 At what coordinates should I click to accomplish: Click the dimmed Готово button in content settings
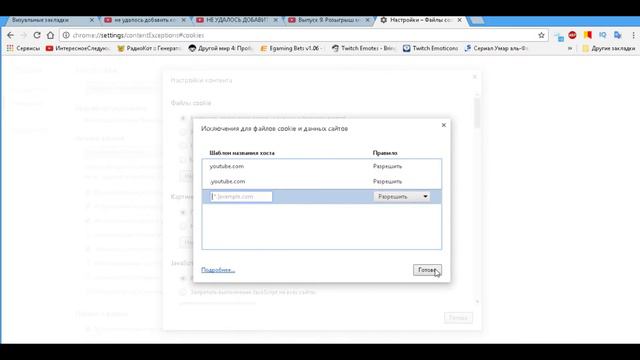pos(458,318)
